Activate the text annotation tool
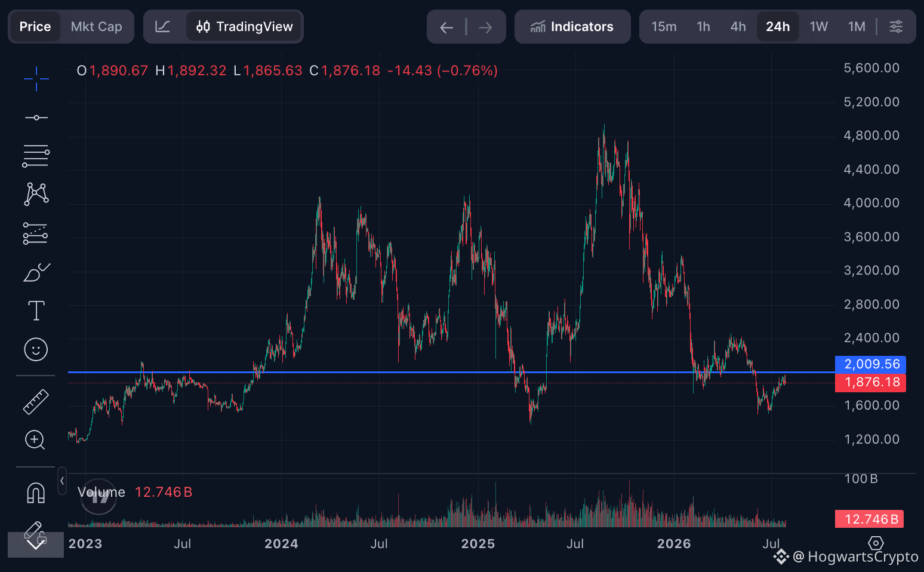The image size is (924, 572). pyautogui.click(x=36, y=310)
